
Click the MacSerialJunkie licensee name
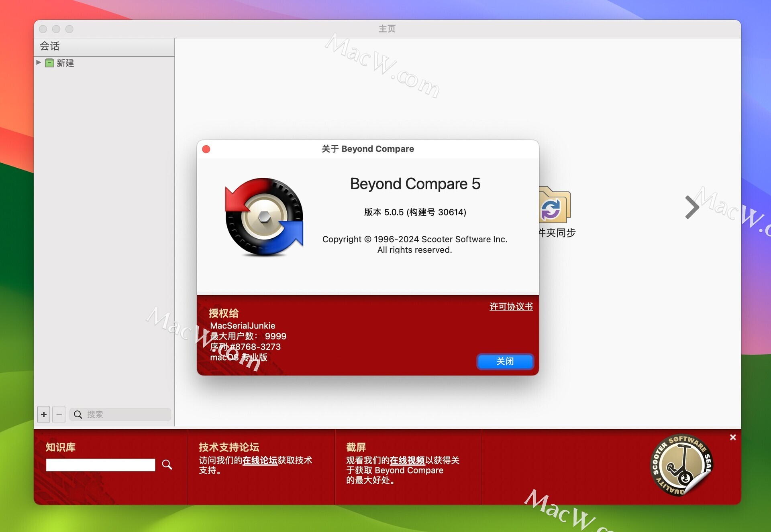point(243,326)
